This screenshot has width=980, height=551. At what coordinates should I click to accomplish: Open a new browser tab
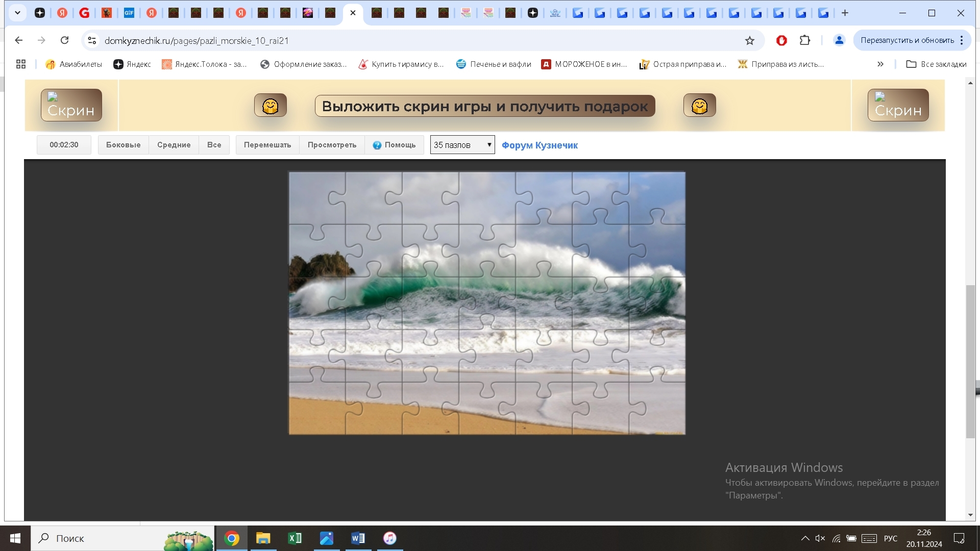845,13
